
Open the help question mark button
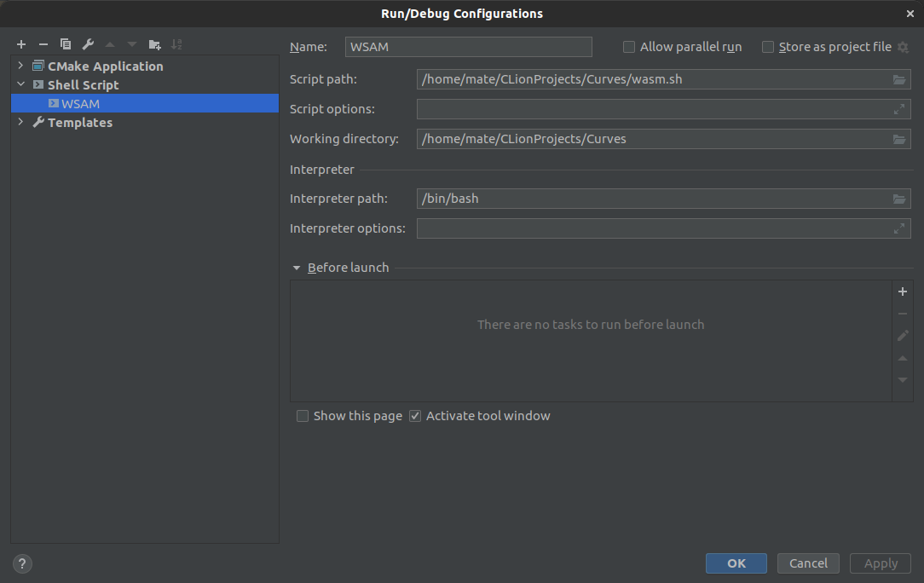pyautogui.click(x=23, y=563)
